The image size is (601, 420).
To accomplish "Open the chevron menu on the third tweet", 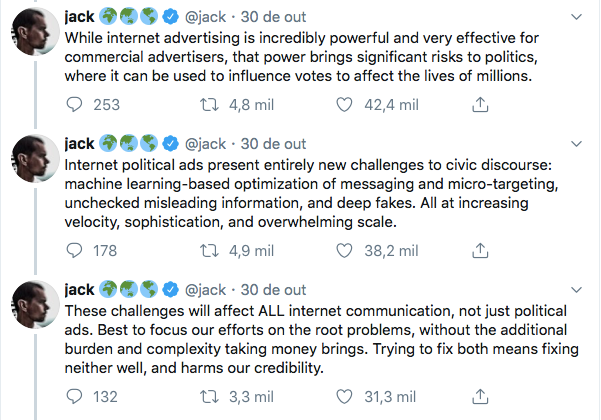I will tap(575, 290).
